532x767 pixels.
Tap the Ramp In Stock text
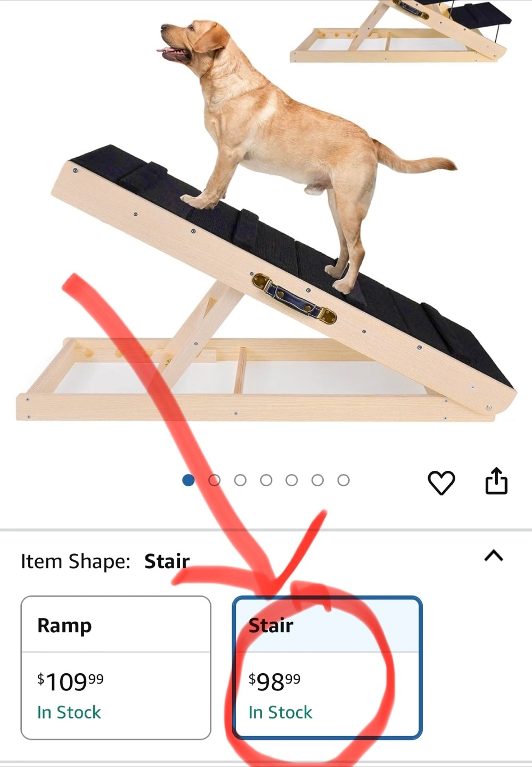[x=69, y=712]
